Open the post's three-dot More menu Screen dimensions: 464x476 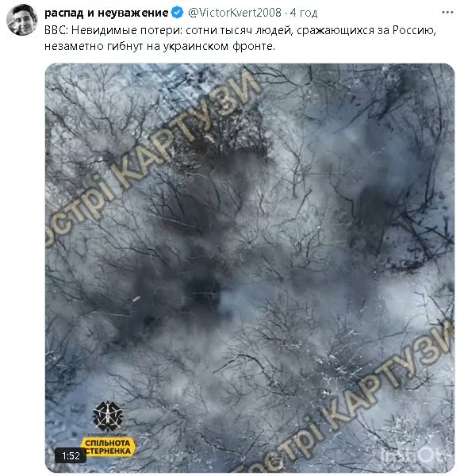447,13
